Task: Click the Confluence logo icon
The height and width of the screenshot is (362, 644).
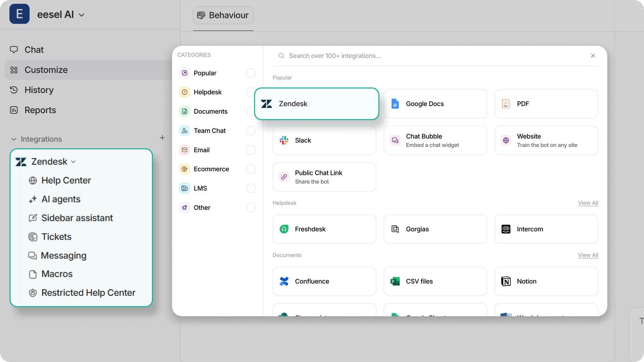Action: click(284, 281)
